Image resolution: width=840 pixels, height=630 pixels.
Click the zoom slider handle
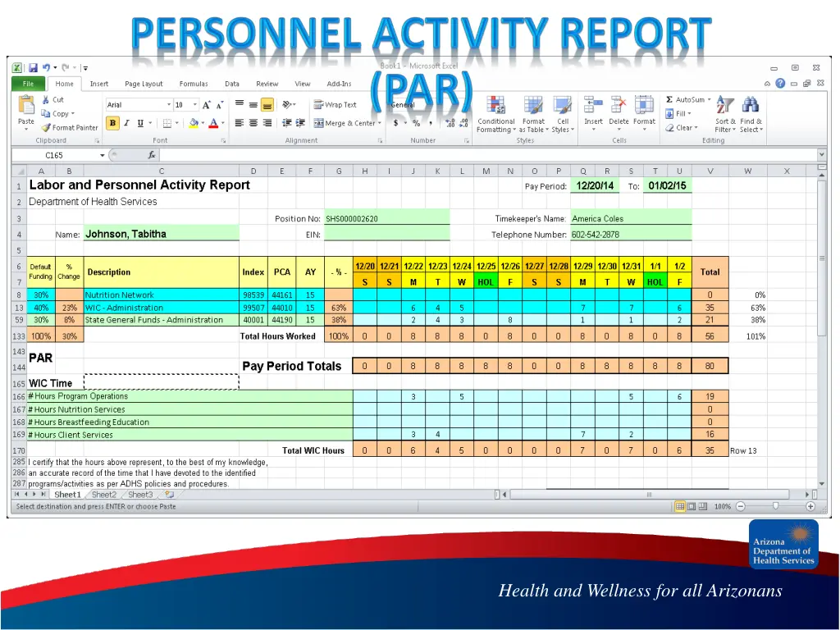point(775,506)
